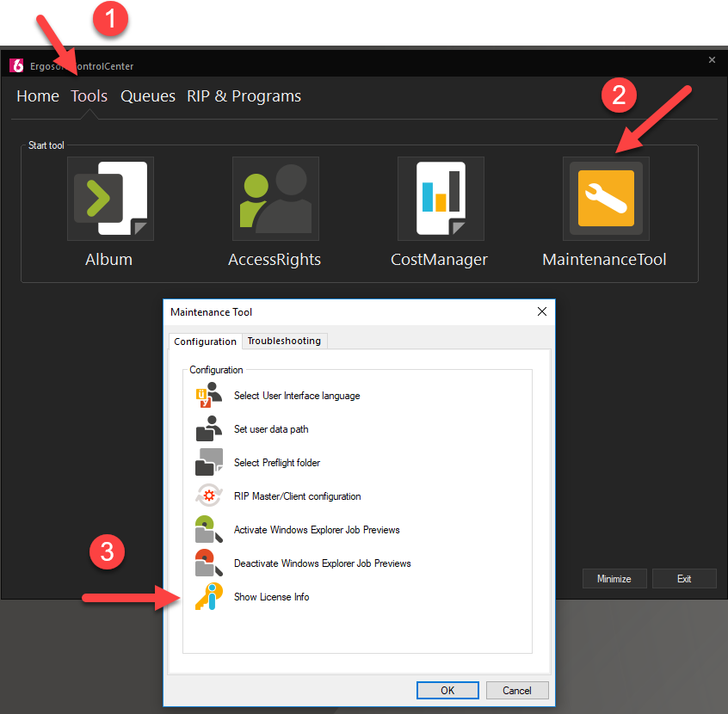Click the Activate Windows Explorer Job Previews icon
Viewport: 728px width, 714px height.
(208, 529)
